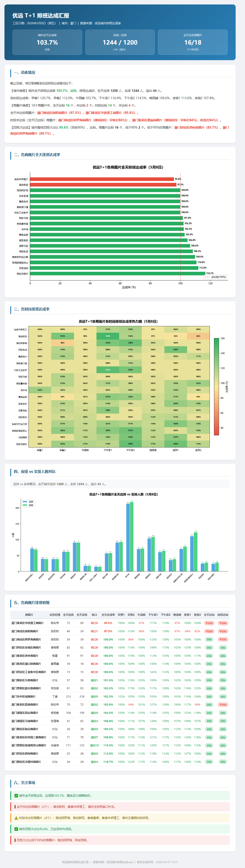
Task: Open the 全天达标商圈片 16/18 summary card
Action: pos(193,42)
